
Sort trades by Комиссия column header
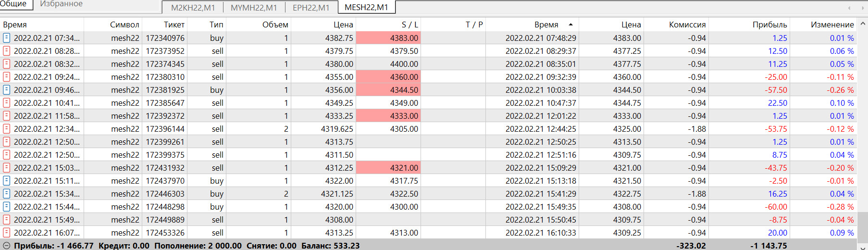click(x=687, y=25)
